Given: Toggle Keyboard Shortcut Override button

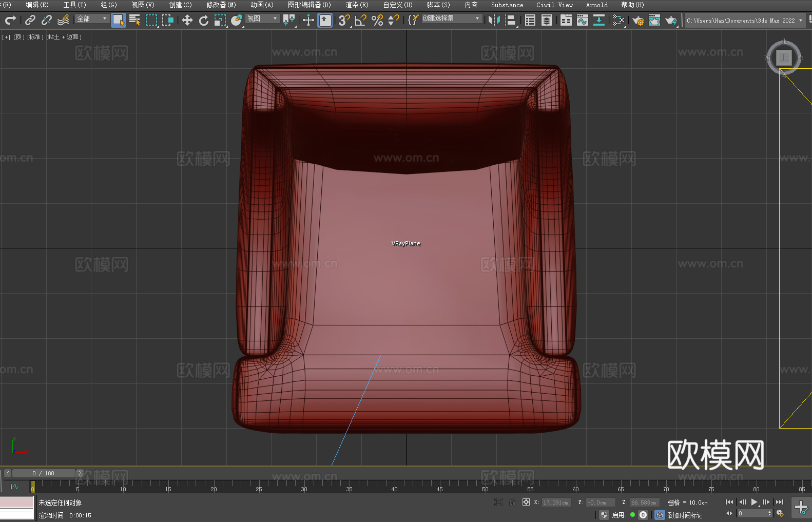Looking at the screenshot, I should (325, 20).
